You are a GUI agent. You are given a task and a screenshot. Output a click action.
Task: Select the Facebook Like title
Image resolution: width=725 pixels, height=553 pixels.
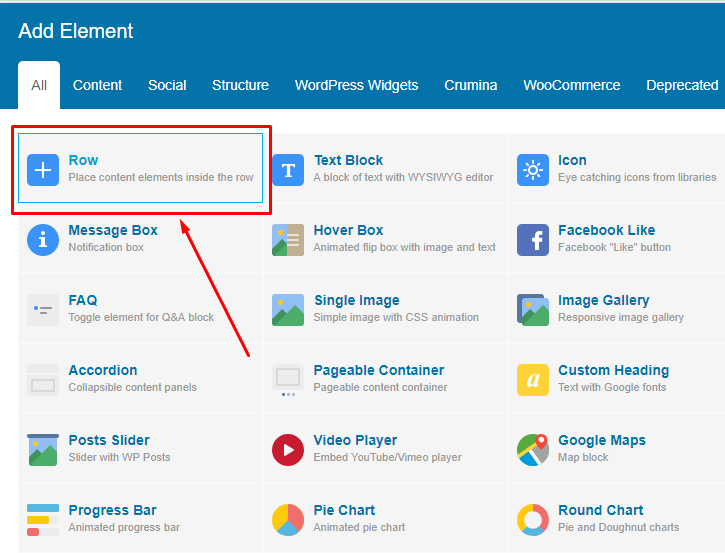[x=606, y=230]
